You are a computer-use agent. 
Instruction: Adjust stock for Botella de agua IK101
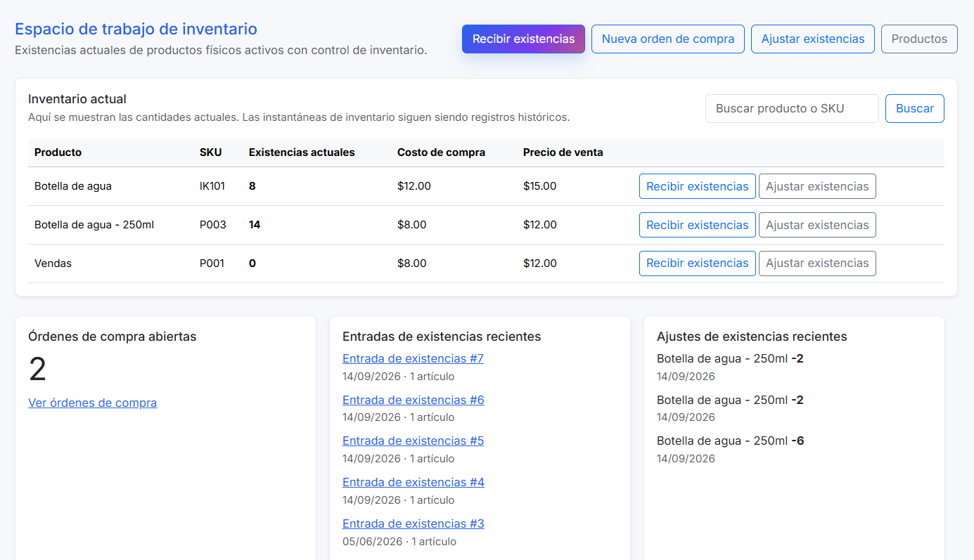pos(817,186)
